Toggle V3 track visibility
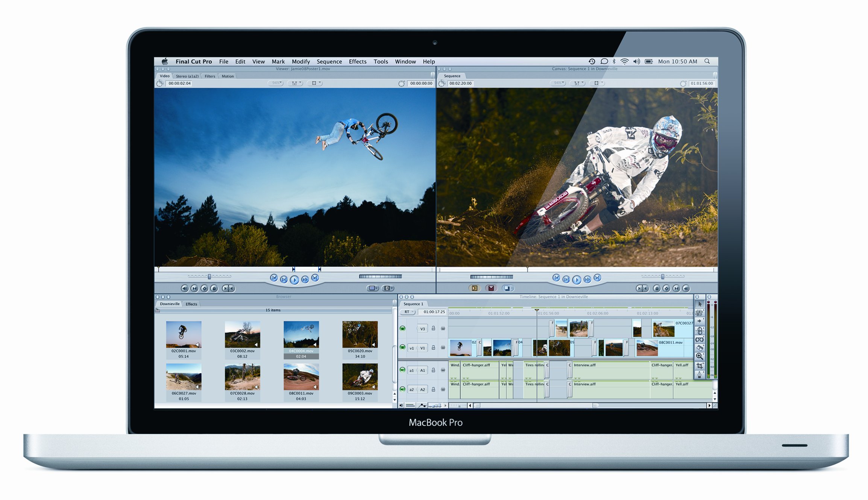 [402, 328]
